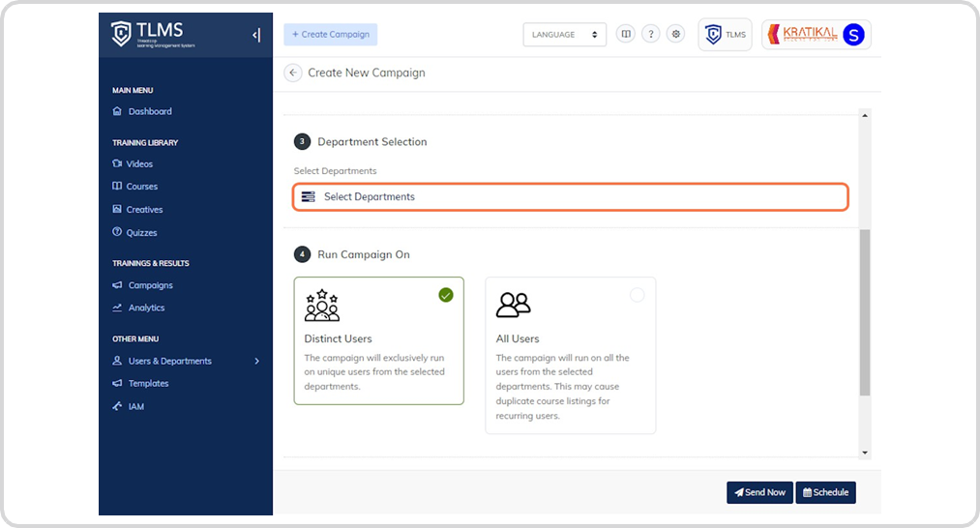Open Analytics menu item

[147, 308]
